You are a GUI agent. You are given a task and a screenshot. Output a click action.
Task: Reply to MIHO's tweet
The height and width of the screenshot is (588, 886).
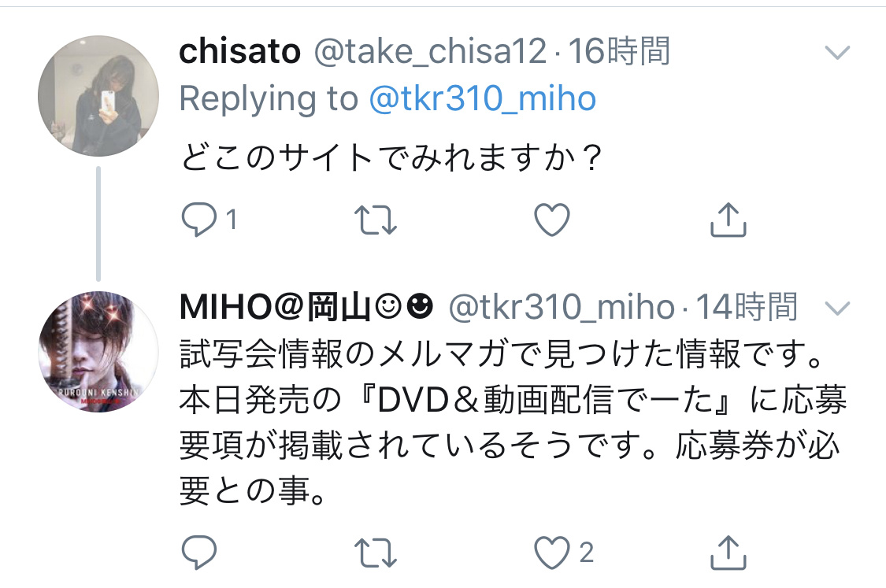199,552
